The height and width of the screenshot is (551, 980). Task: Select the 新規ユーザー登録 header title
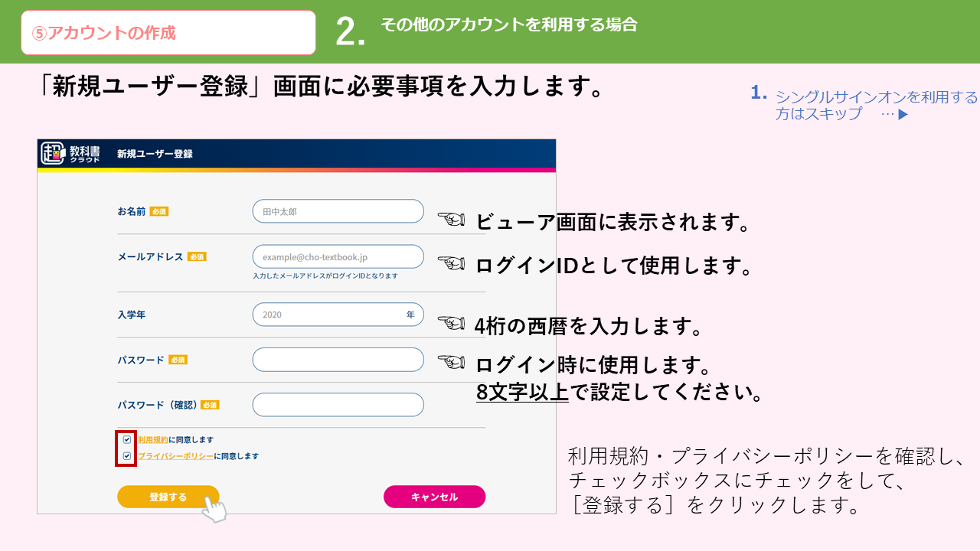(155, 154)
